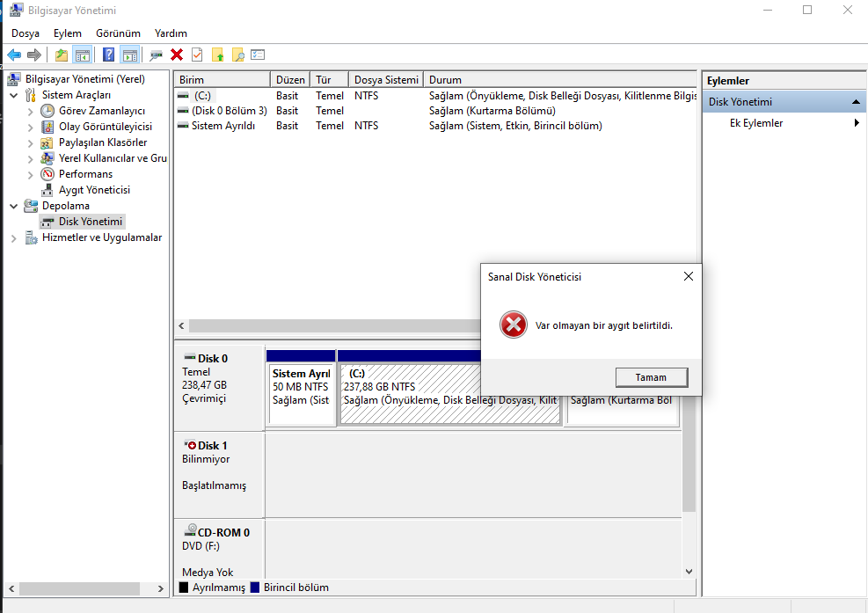Click the blue Back arrow in toolbar
868x613 pixels.
tap(14, 55)
